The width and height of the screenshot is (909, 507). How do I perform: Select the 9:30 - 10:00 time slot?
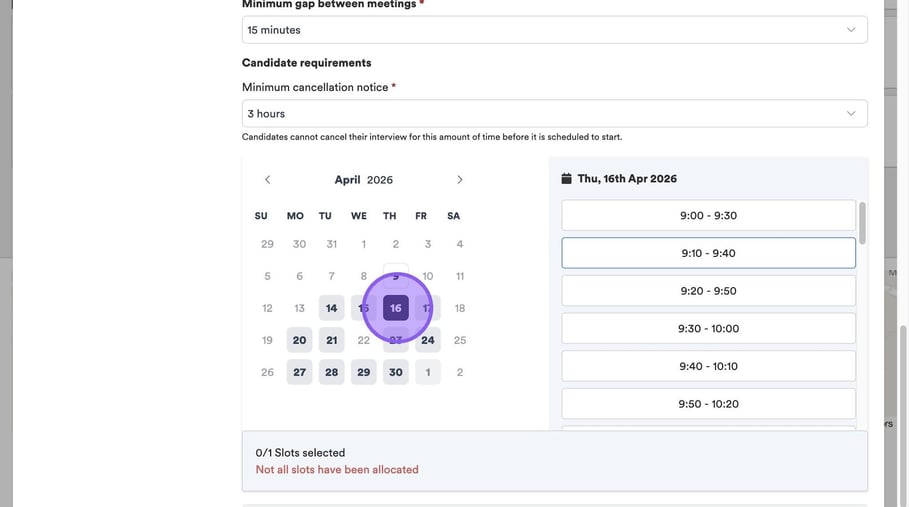(x=708, y=328)
